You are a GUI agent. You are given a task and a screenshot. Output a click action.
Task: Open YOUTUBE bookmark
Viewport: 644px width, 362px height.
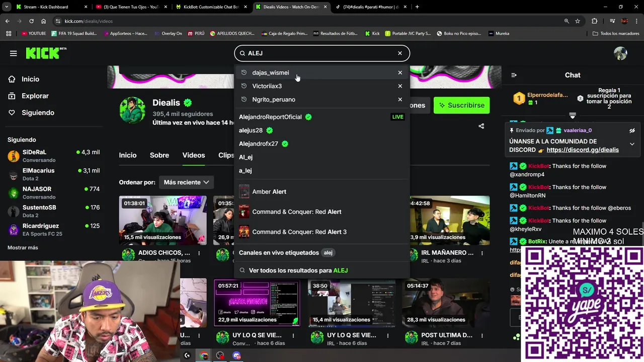pos(34,34)
